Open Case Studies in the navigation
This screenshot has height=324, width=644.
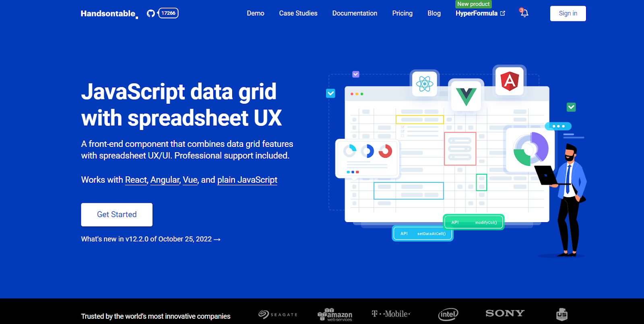[x=298, y=13]
